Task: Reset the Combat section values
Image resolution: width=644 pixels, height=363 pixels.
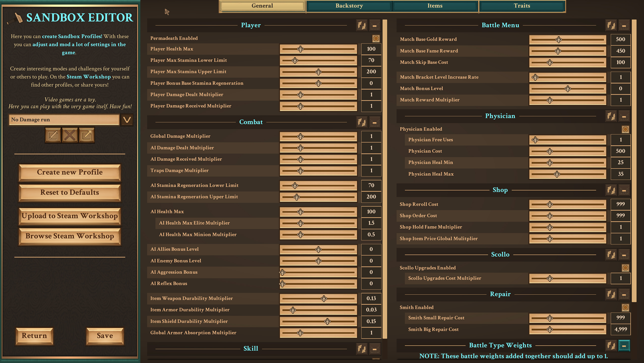Action: tap(362, 122)
